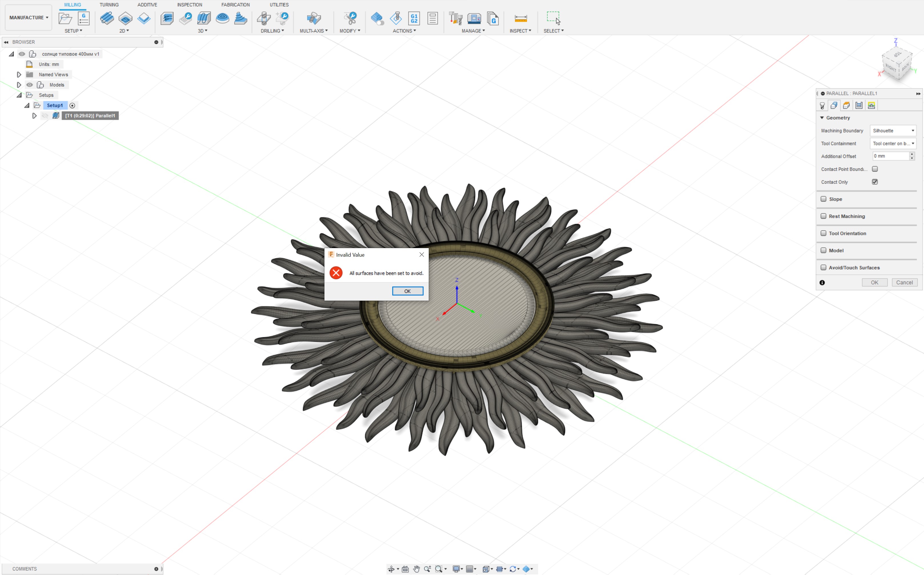This screenshot has height=575, width=924.
Task: Expand the Named Views tree node
Action: [19, 75]
